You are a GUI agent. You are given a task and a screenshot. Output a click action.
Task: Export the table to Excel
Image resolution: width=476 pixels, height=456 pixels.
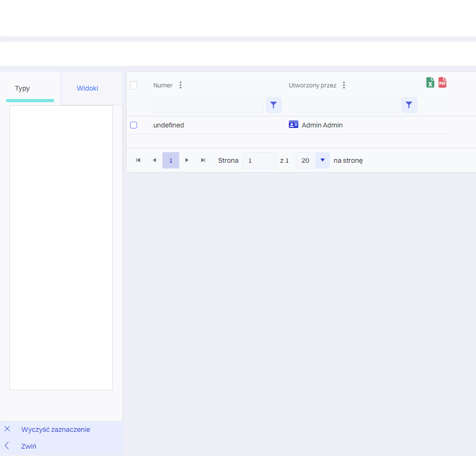click(430, 83)
